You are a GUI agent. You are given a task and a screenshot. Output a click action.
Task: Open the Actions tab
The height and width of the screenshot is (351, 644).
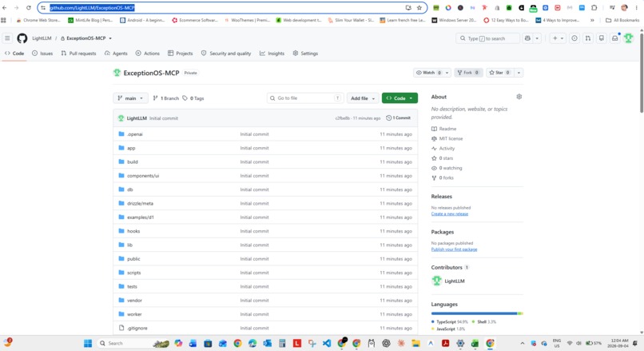148,54
